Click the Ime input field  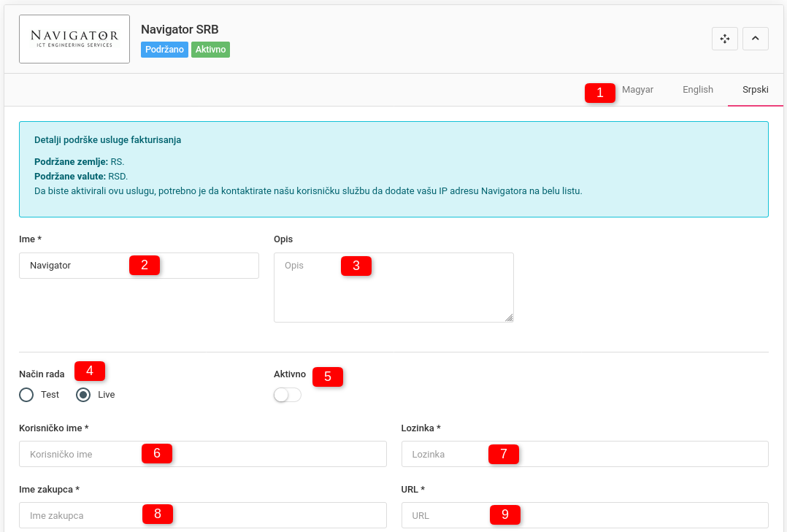click(139, 266)
